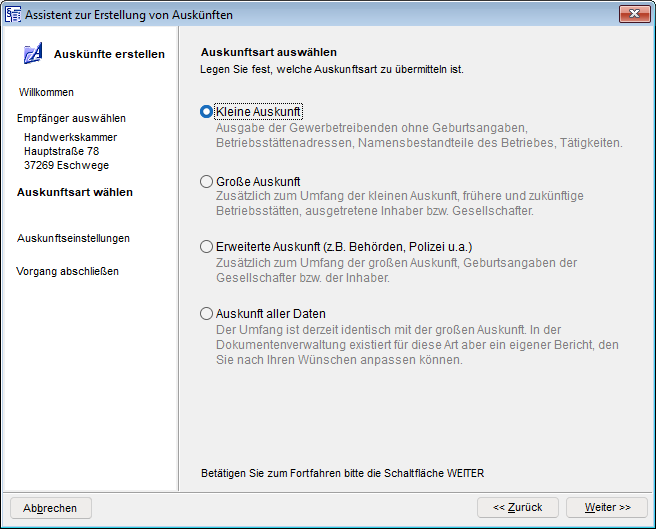Viewport: 656px width, 529px height.
Task: Click the Kleine Auskunft description text
Action: point(418,135)
